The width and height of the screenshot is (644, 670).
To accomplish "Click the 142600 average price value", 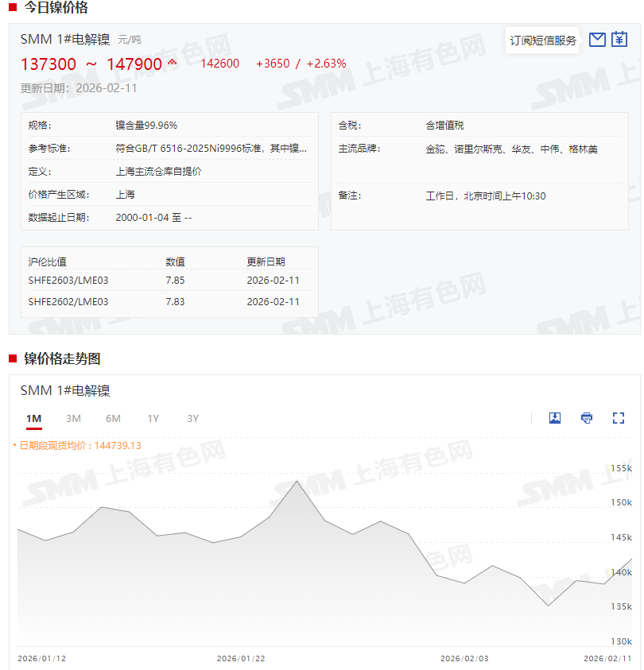I will tap(220, 64).
